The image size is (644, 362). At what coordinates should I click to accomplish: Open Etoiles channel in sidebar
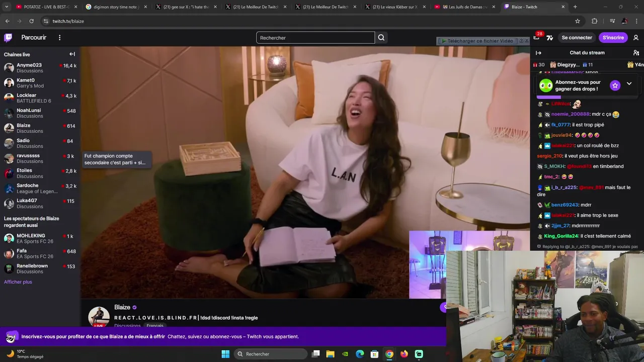coord(40,173)
